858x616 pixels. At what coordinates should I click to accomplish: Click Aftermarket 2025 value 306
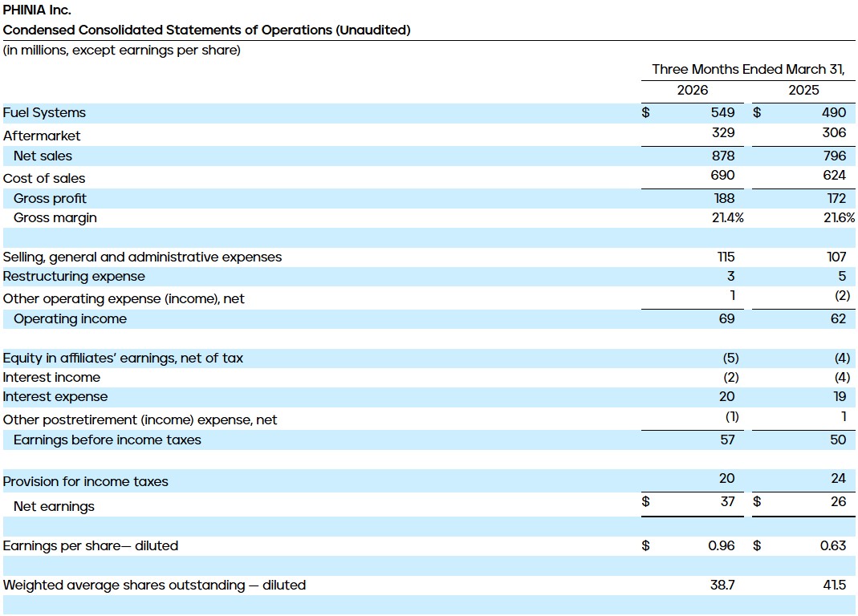click(x=834, y=133)
